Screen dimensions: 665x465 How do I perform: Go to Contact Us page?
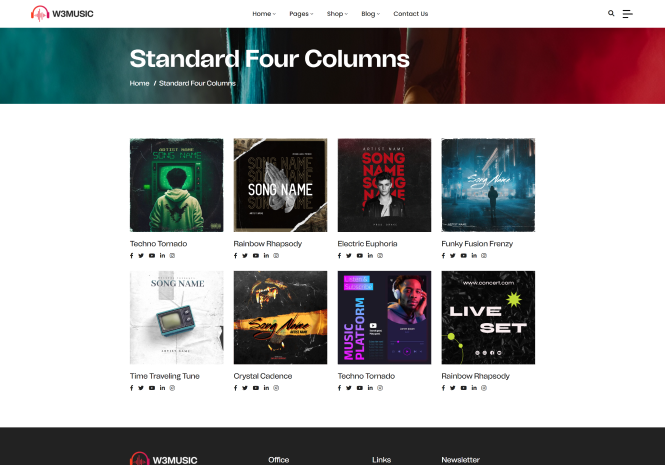coord(411,14)
